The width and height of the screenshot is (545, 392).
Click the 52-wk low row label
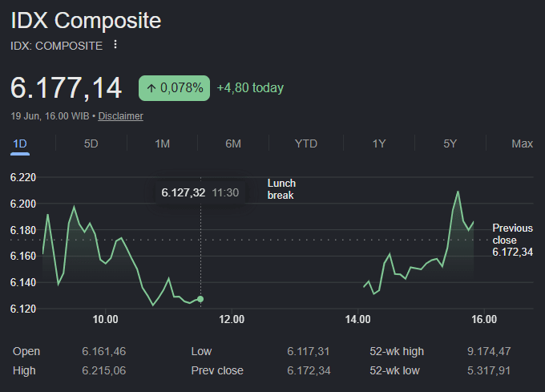pyautogui.click(x=395, y=370)
